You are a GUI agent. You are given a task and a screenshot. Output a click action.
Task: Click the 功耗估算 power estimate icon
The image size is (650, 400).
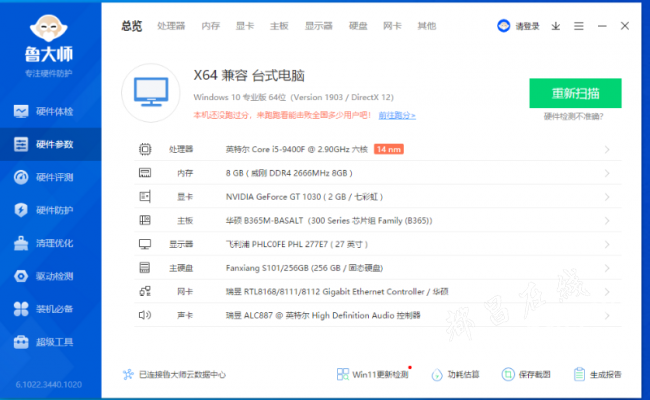(437, 374)
